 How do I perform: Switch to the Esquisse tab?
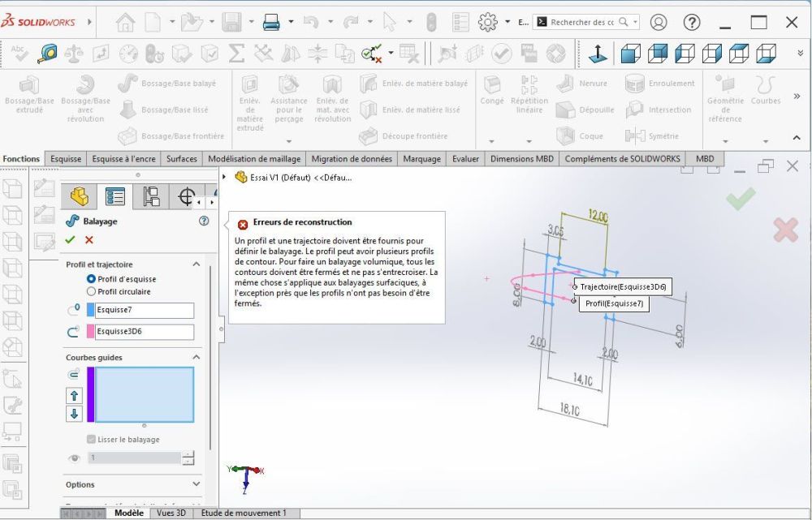coord(66,159)
